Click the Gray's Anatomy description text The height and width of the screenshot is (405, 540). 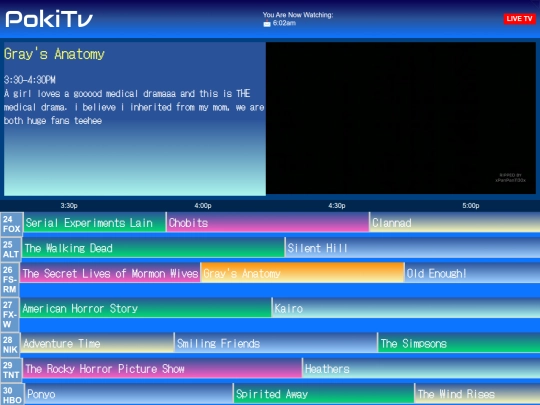click(x=134, y=107)
